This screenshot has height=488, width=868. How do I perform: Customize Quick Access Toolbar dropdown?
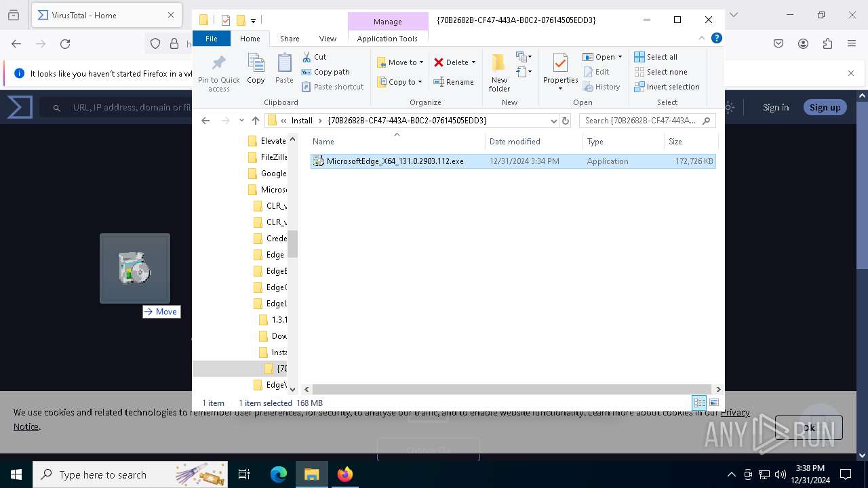click(253, 21)
